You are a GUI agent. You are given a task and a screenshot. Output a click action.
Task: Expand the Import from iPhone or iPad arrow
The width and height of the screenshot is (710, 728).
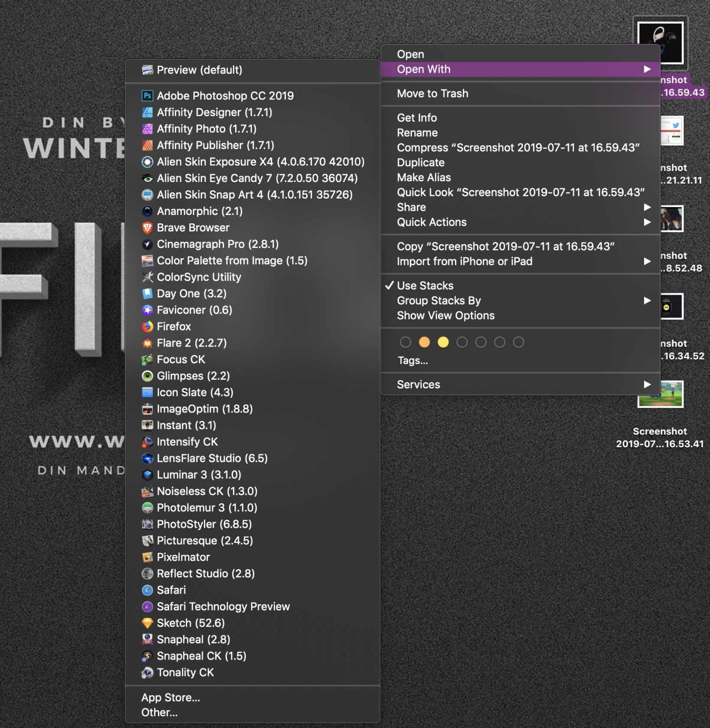[647, 261]
